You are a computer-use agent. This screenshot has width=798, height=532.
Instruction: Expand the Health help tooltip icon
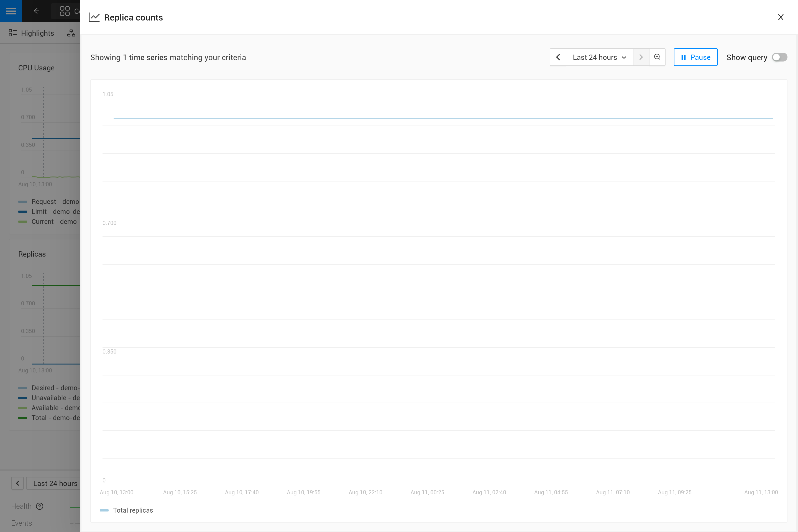[x=40, y=506]
